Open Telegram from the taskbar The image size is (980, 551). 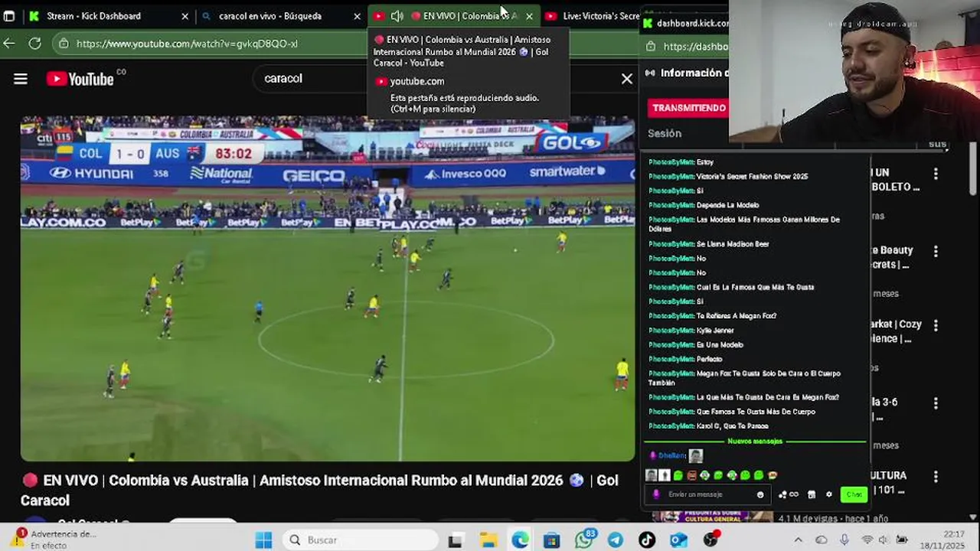click(x=616, y=540)
